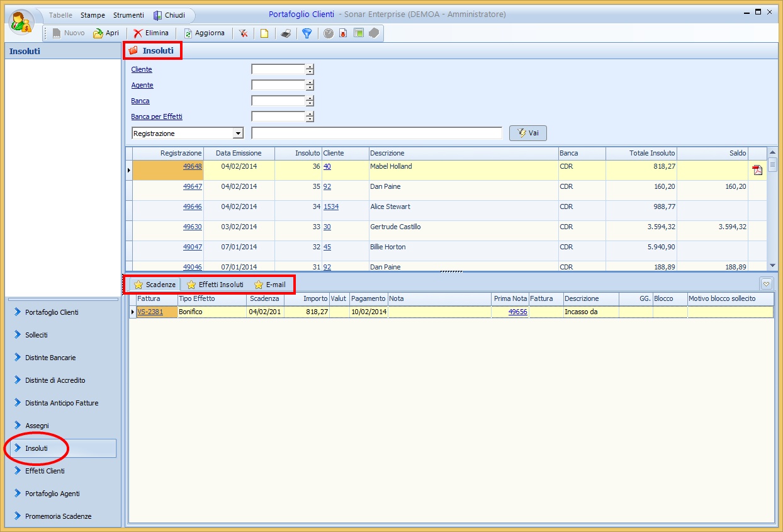
Task: Open PDF icon in Mabel Holland row
Action: click(x=757, y=170)
